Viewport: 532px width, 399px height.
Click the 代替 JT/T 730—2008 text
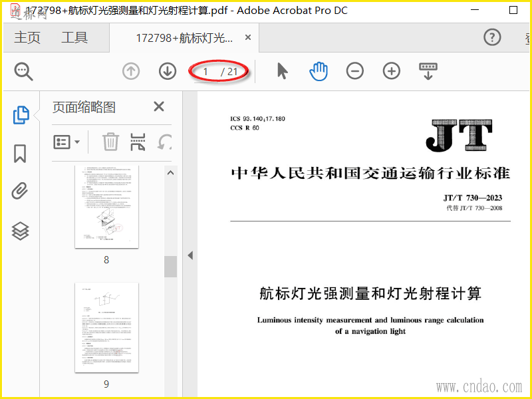pyautogui.click(x=474, y=208)
